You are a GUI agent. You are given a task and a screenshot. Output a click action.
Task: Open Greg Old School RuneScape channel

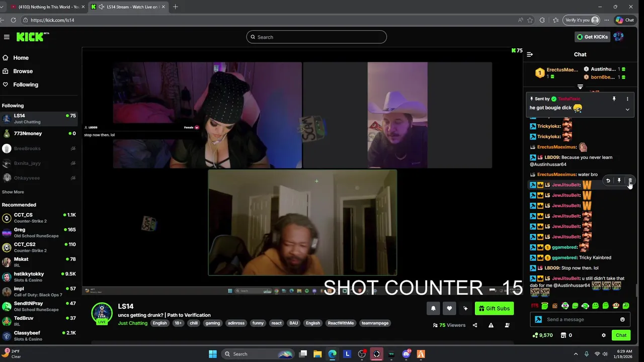(x=39, y=232)
